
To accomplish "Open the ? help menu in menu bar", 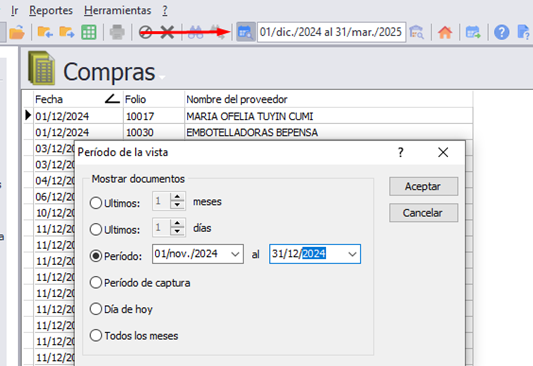I will (165, 10).
